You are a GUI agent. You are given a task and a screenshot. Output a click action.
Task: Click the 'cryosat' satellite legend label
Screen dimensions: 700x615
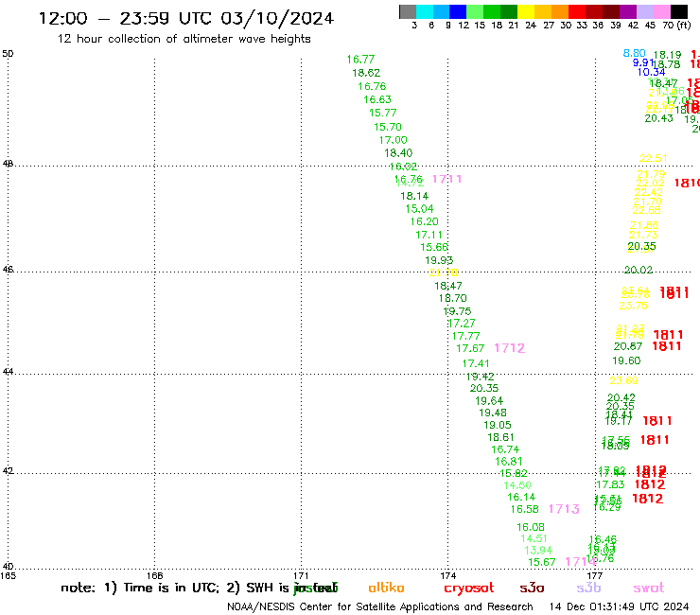coord(469,589)
